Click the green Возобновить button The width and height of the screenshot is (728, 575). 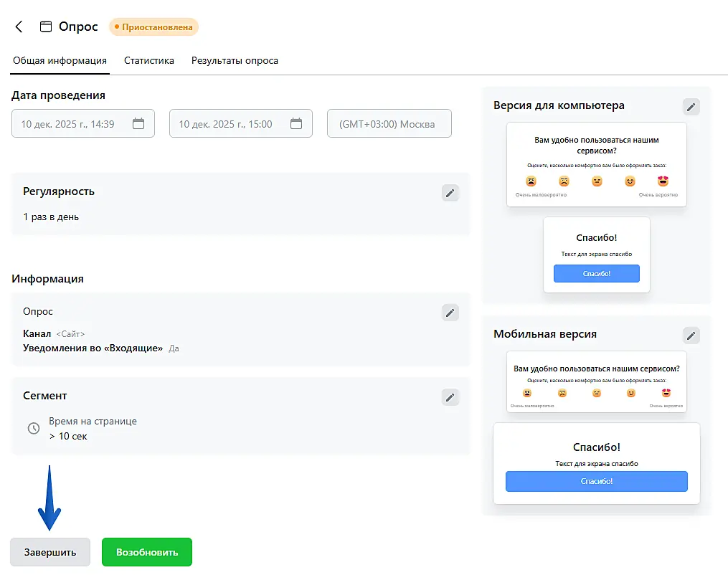(x=147, y=552)
